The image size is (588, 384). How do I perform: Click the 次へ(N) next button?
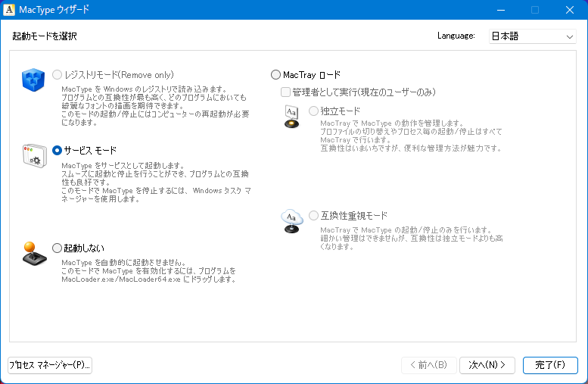[487, 365]
